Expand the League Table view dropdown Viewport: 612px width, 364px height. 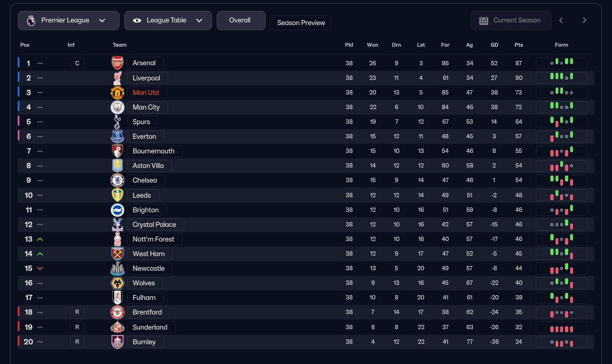click(x=168, y=20)
